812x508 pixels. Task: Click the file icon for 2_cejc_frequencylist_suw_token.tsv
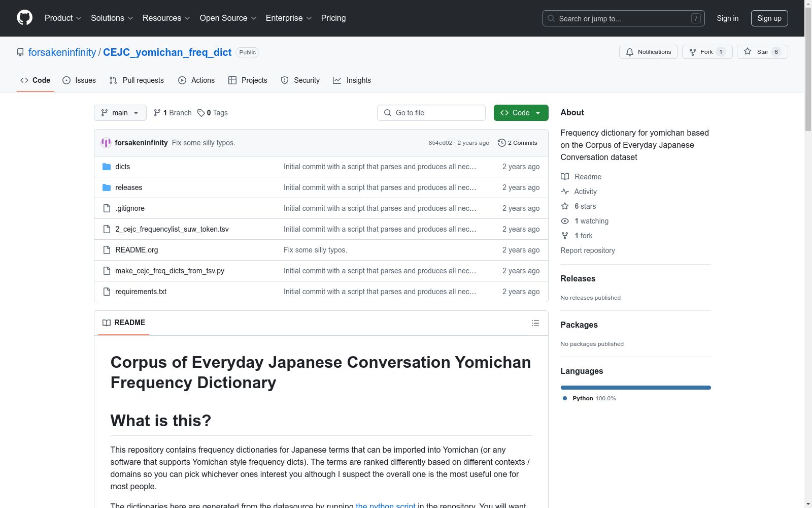pos(107,229)
